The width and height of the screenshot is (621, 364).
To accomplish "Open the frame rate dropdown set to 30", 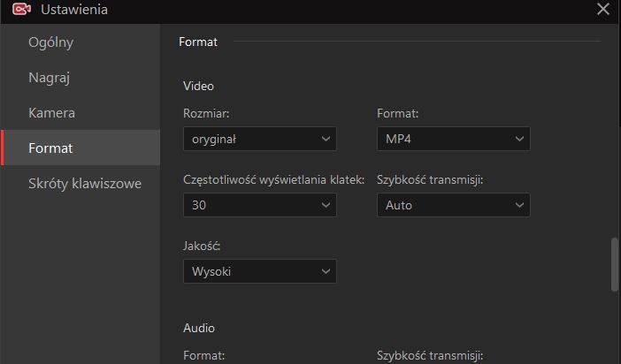I will [x=260, y=205].
